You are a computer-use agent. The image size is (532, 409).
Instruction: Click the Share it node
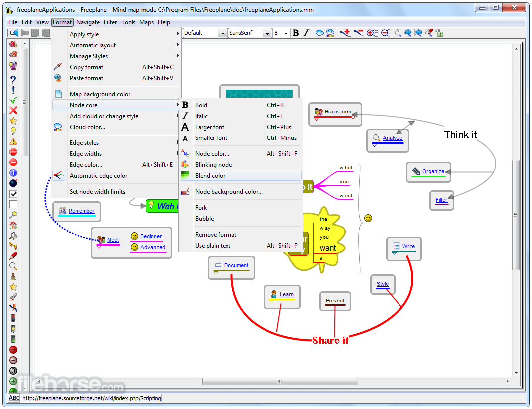[330, 340]
